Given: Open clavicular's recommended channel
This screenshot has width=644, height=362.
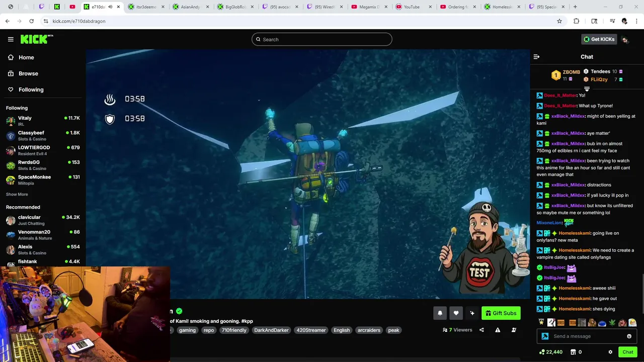Looking at the screenshot, I should pyautogui.click(x=43, y=220).
